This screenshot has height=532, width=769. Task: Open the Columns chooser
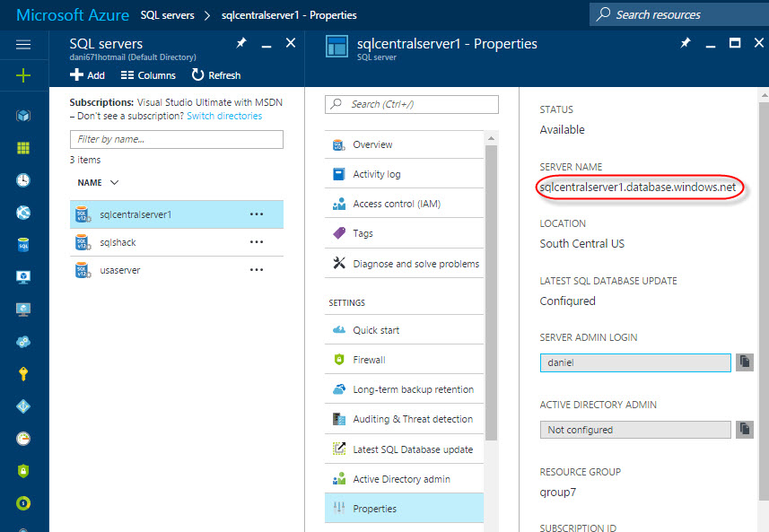coord(148,75)
